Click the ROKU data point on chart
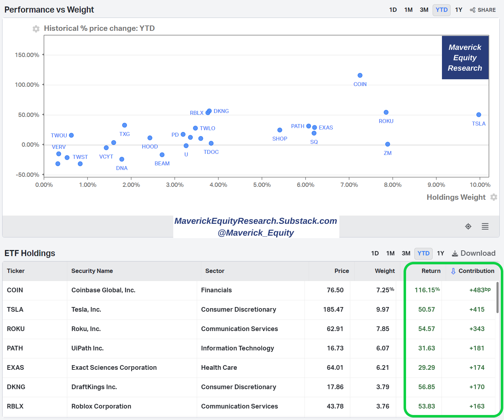 click(386, 112)
